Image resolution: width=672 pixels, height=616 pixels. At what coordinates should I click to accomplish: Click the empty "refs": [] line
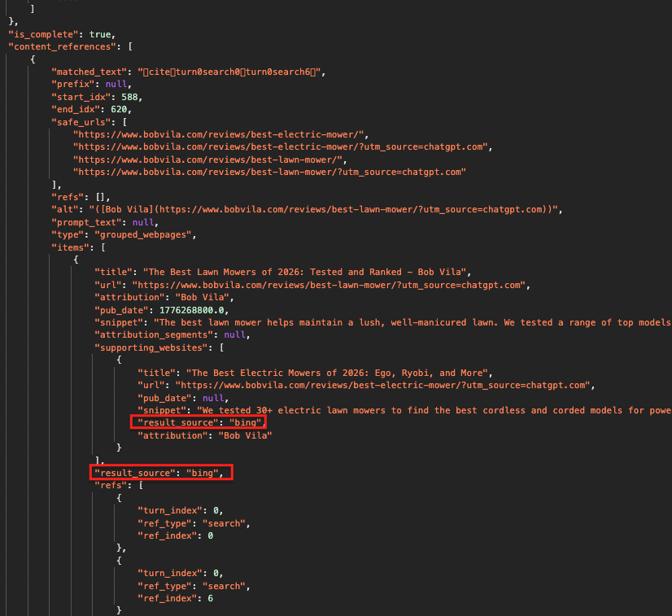(81, 197)
